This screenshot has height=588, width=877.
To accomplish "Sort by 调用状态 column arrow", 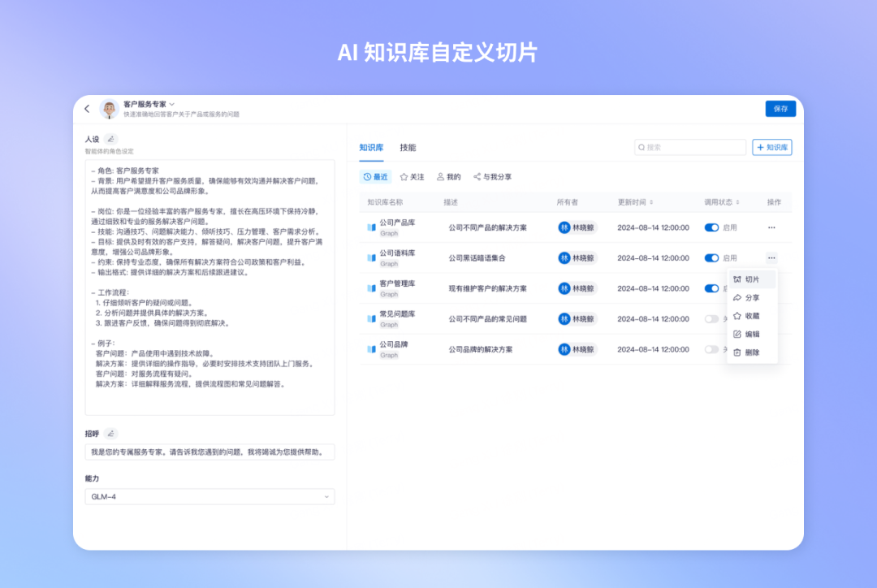I will click(737, 202).
